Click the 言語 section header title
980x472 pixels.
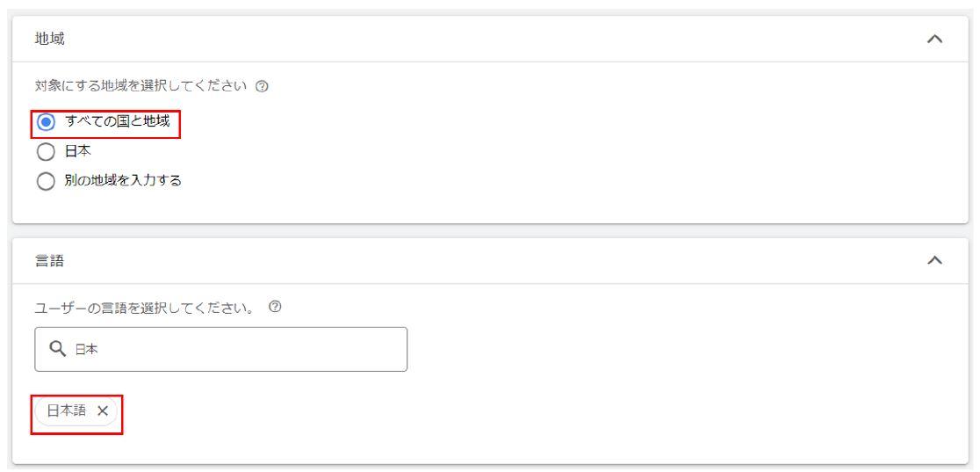[x=49, y=260]
